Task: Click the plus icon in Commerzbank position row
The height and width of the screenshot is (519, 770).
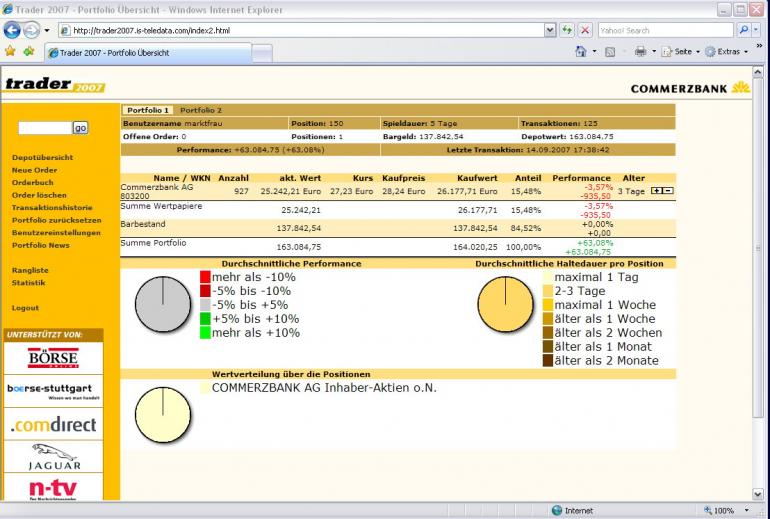Action: 656,190
